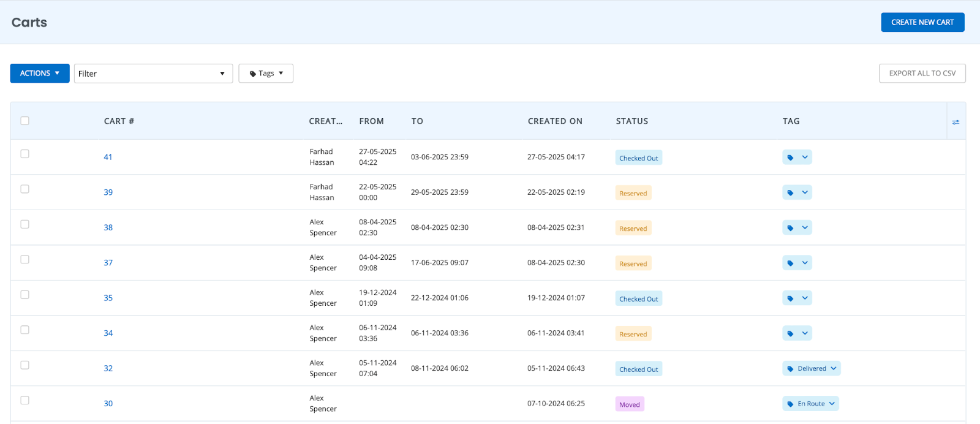
Task: Click the Checked Out badge for cart 32
Action: coord(639,369)
